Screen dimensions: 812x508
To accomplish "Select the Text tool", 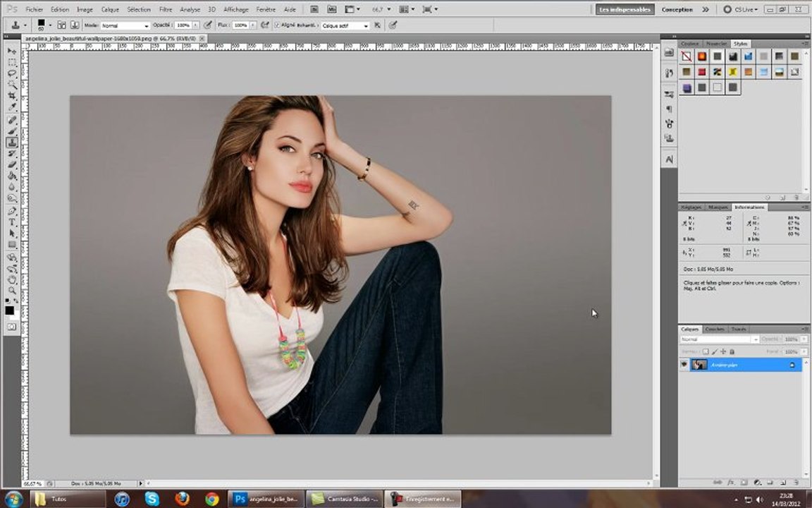I will coord(12,222).
